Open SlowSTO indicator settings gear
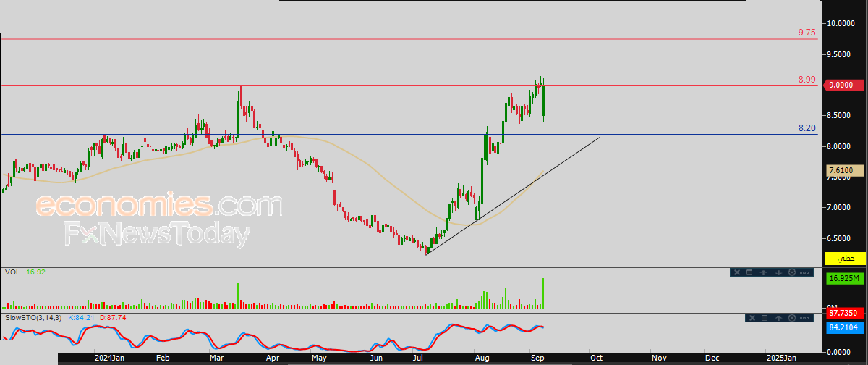Screen dimensions: 868x365 pyautogui.click(x=792, y=318)
